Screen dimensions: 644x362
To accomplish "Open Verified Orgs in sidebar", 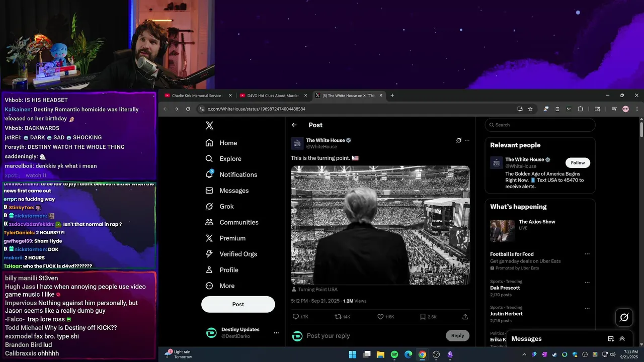I will (x=231, y=254).
